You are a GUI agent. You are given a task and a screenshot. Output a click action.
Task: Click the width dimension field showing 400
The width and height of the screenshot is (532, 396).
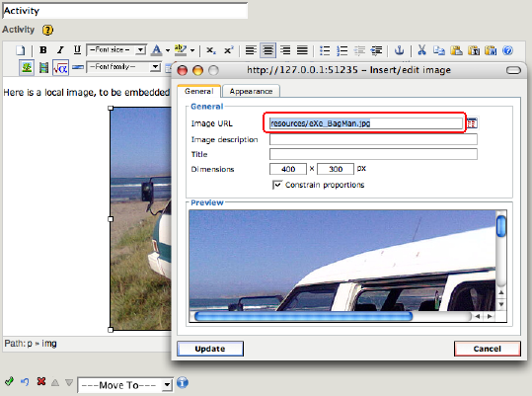(x=288, y=169)
